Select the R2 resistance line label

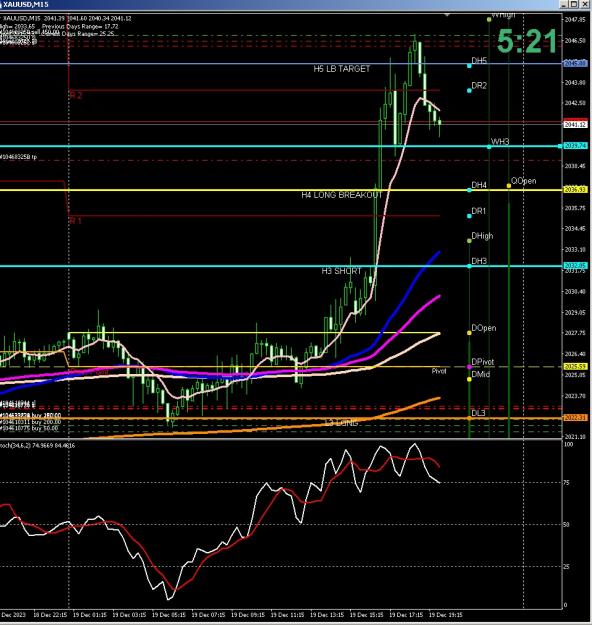click(76, 95)
